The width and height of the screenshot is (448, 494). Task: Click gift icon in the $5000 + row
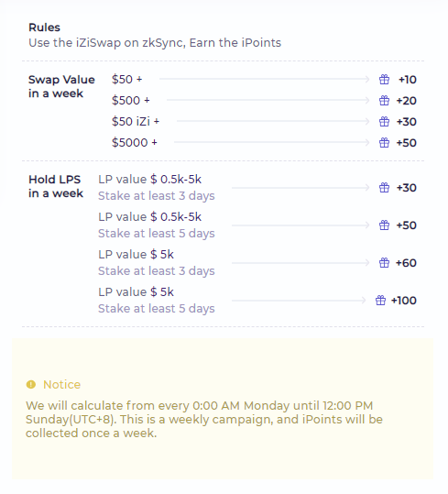pos(384,143)
